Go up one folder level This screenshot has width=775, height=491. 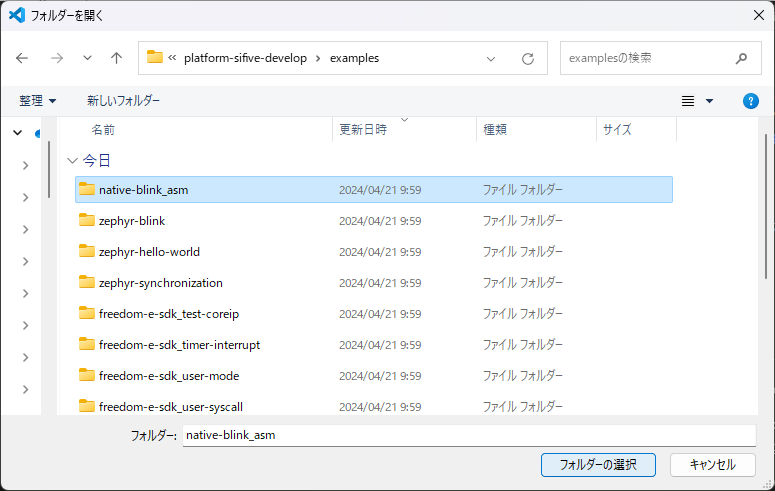pos(116,58)
